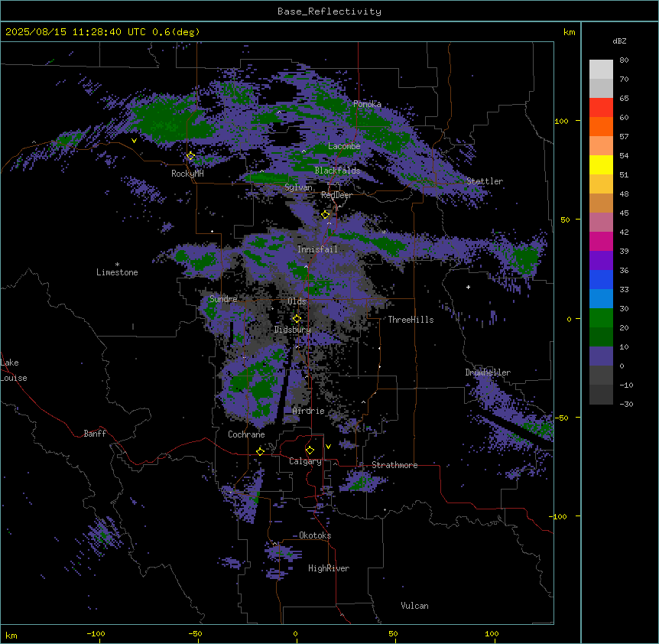Select the yellow diamond marker above Calgary
The height and width of the screenshot is (644, 659).
pos(310,450)
